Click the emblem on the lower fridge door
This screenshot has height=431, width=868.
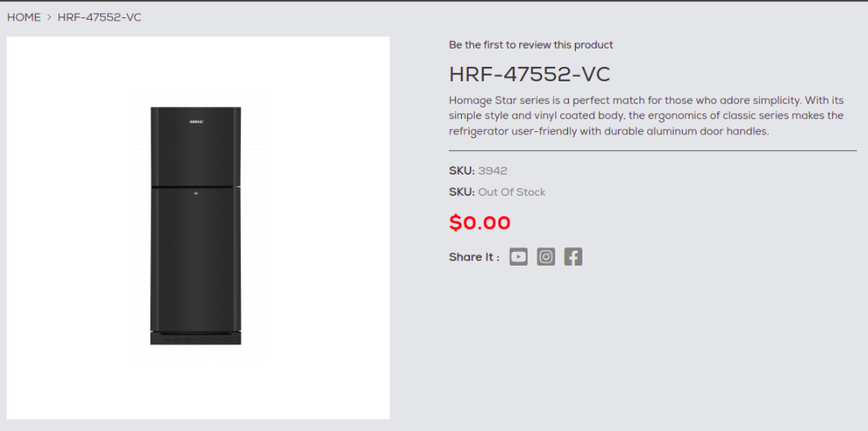[x=196, y=194]
